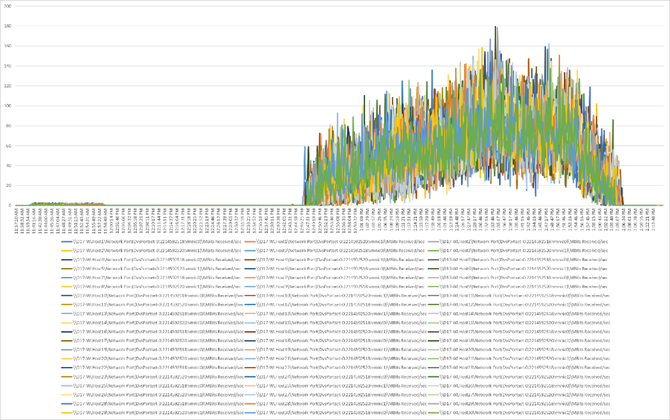Select the Host16 vmnic0 legend entry
Viewport: 670px width, 420px height.
[151, 331]
